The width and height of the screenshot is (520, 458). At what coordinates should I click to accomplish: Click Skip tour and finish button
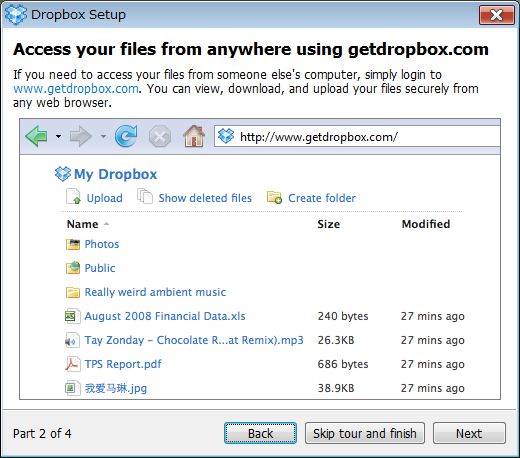[x=365, y=433]
